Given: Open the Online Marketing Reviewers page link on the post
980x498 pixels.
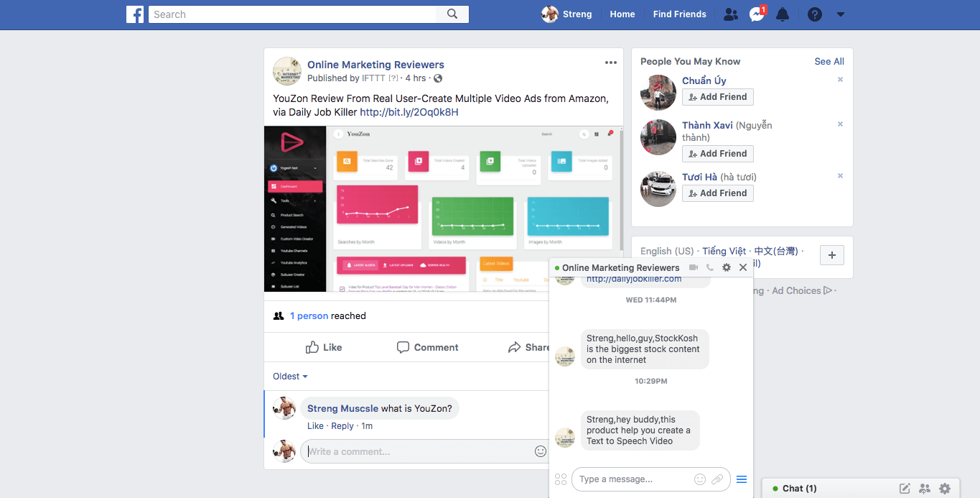Looking at the screenshot, I should pyautogui.click(x=375, y=65).
